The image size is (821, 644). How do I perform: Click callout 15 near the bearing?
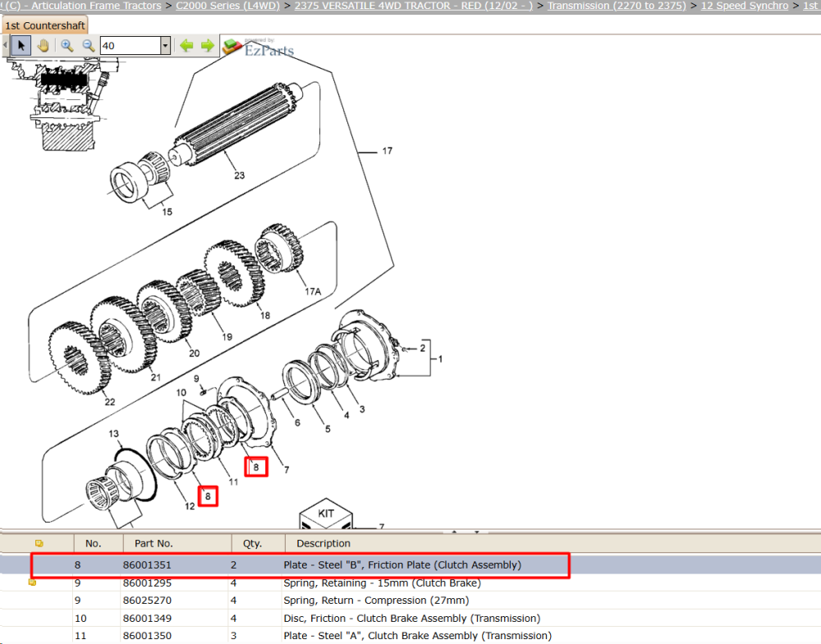tap(167, 212)
